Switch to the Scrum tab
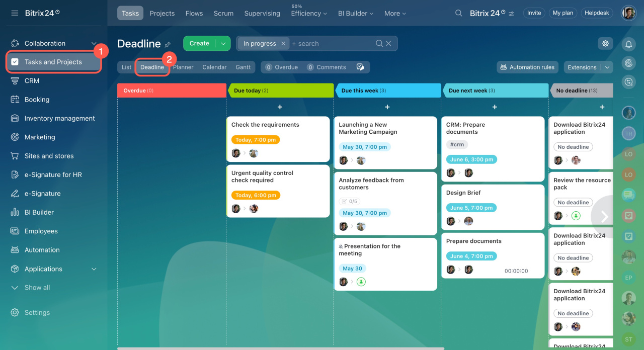 coord(223,14)
